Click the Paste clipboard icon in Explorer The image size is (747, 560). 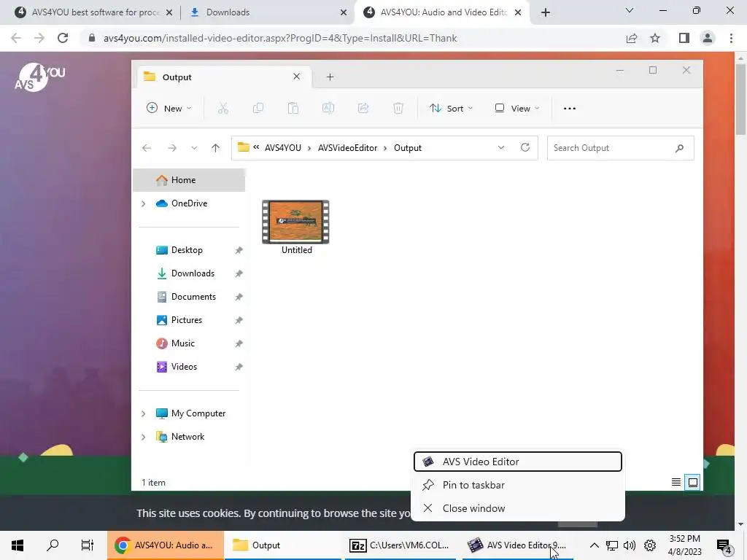coord(293,109)
